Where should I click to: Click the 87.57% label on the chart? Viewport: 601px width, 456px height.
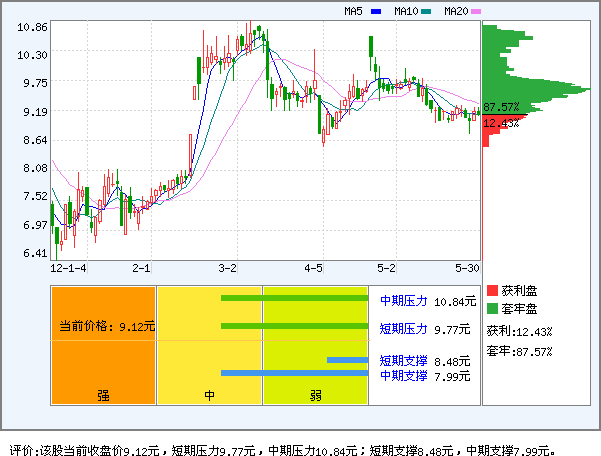[501, 107]
